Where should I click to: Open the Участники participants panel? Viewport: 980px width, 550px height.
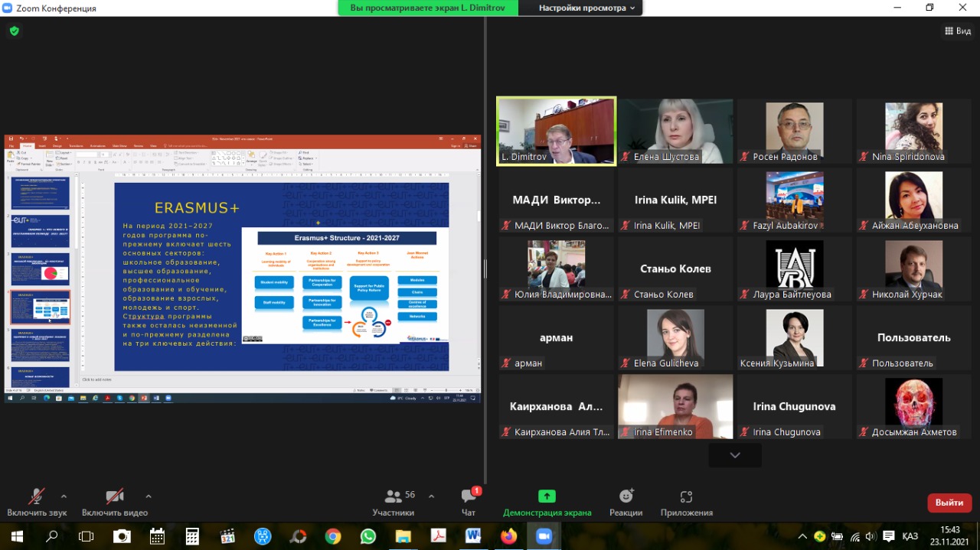tap(394, 503)
